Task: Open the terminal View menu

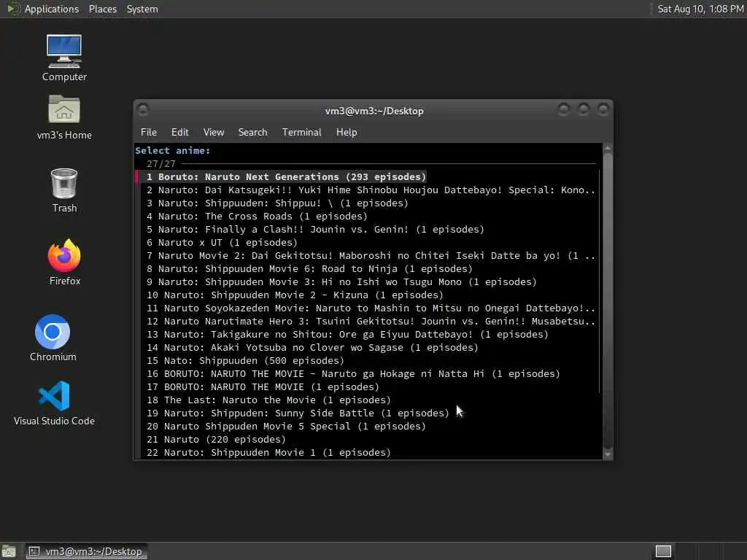Action: point(214,133)
